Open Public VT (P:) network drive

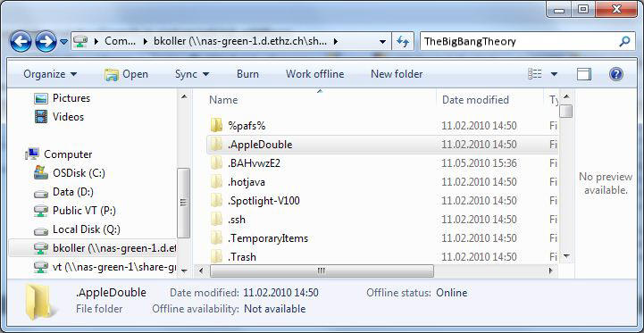point(84,211)
